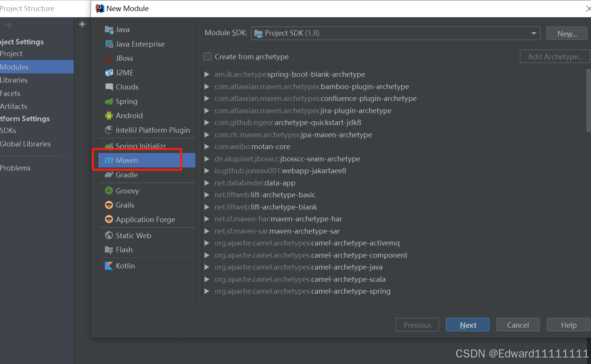The height and width of the screenshot is (364, 591).
Task: Expand com.weibo:motan-core node
Action: [207, 146]
